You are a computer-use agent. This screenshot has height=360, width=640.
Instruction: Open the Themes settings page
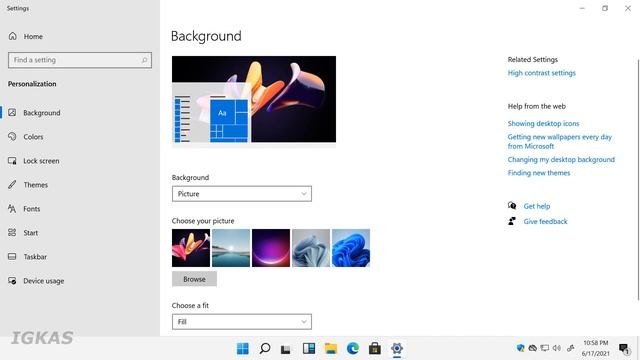pyautogui.click(x=36, y=185)
